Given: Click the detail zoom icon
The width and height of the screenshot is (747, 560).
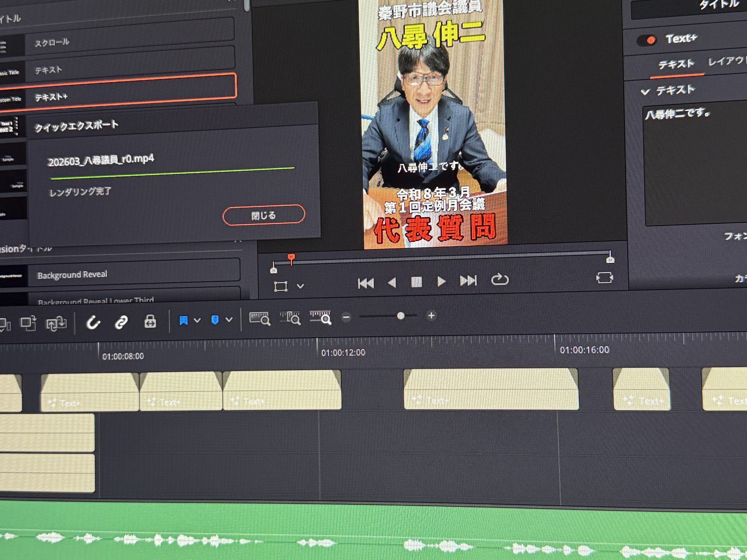Looking at the screenshot, I should 290,318.
